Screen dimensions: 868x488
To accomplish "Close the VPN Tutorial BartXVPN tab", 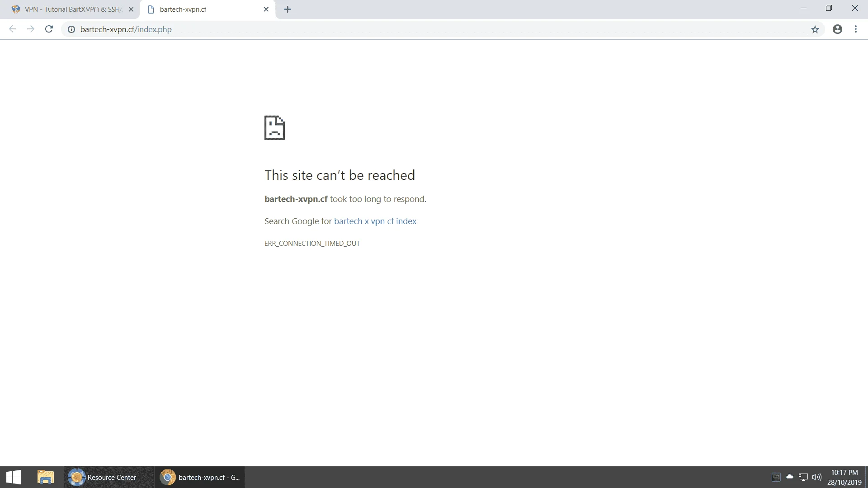I will click(131, 9).
